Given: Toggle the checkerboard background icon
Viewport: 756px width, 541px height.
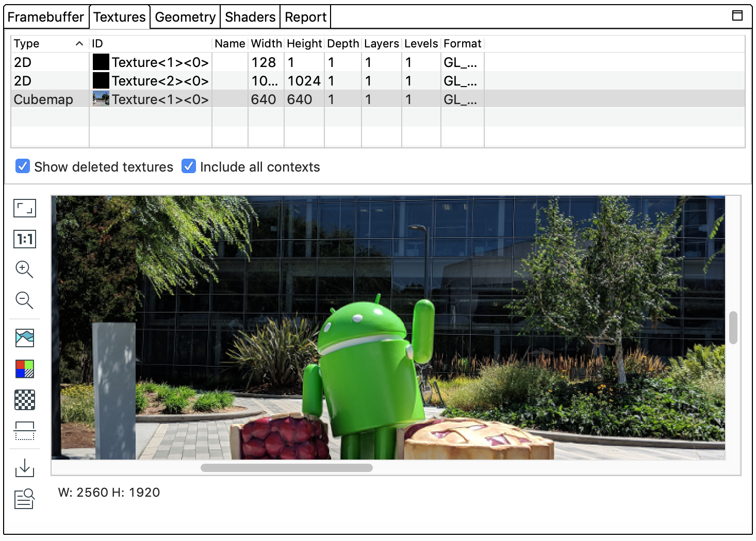Looking at the screenshot, I should 25,400.
